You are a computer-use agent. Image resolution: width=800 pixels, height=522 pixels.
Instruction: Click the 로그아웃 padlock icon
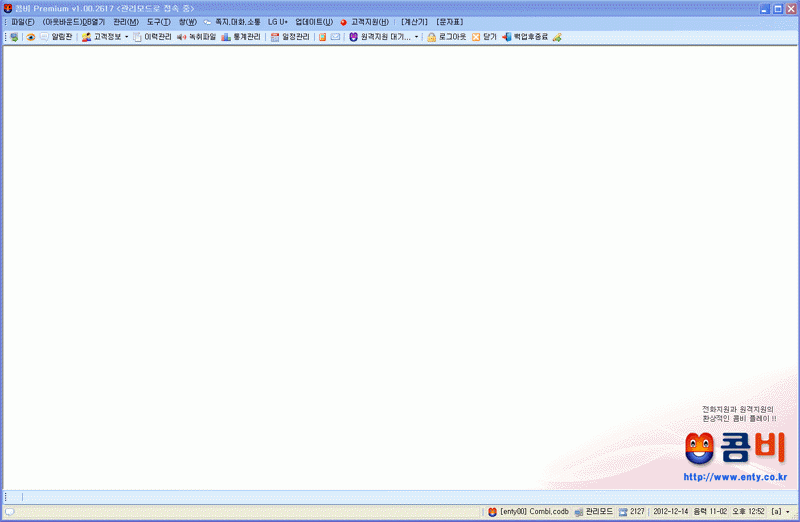coord(432,37)
